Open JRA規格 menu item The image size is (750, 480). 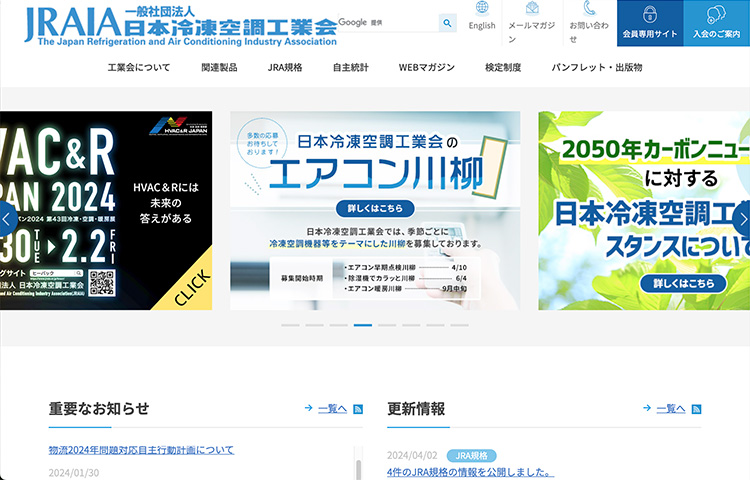tap(285, 67)
